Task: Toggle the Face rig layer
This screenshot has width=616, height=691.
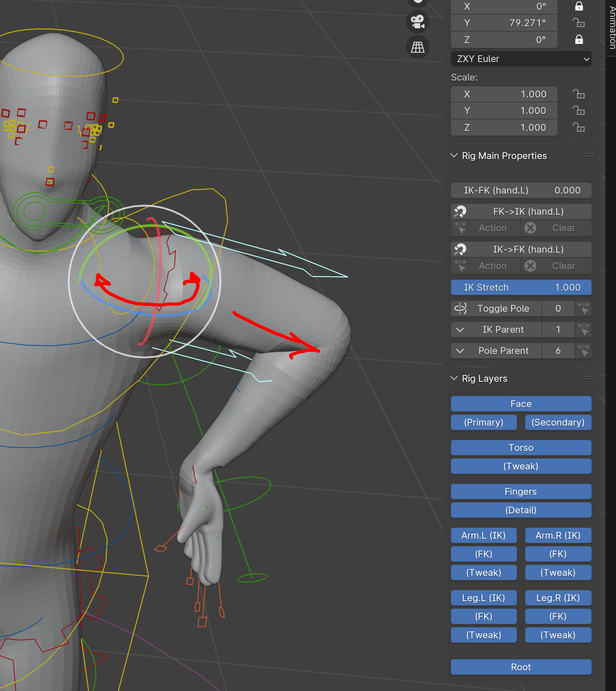Action: [x=521, y=404]
